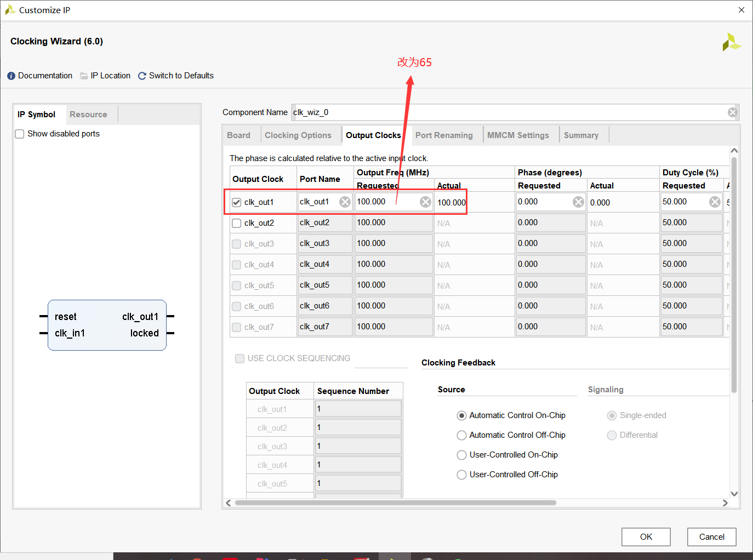Viewport: 753px width, 560px height.
Task: Open the Output Clocks tab
Action: tap(373, 135)
